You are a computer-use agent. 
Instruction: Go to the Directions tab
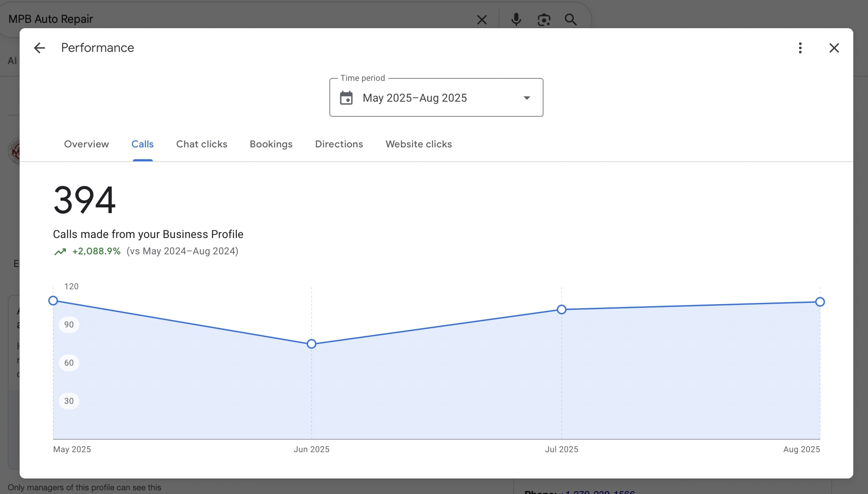tap(339, 144)
